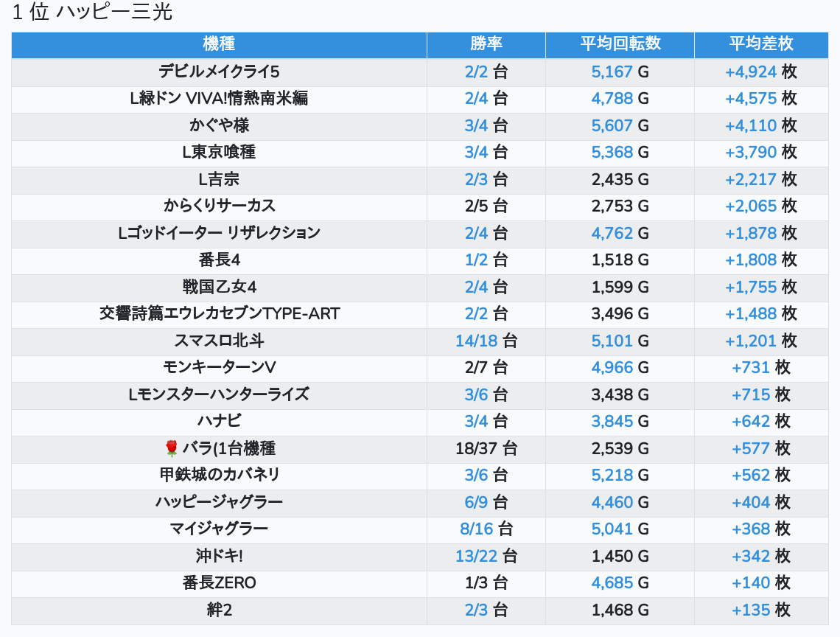The height and width of the screenshot is (637, 840).
Task: Click average difference +1,755 枚
Action: tap(760, 287)
